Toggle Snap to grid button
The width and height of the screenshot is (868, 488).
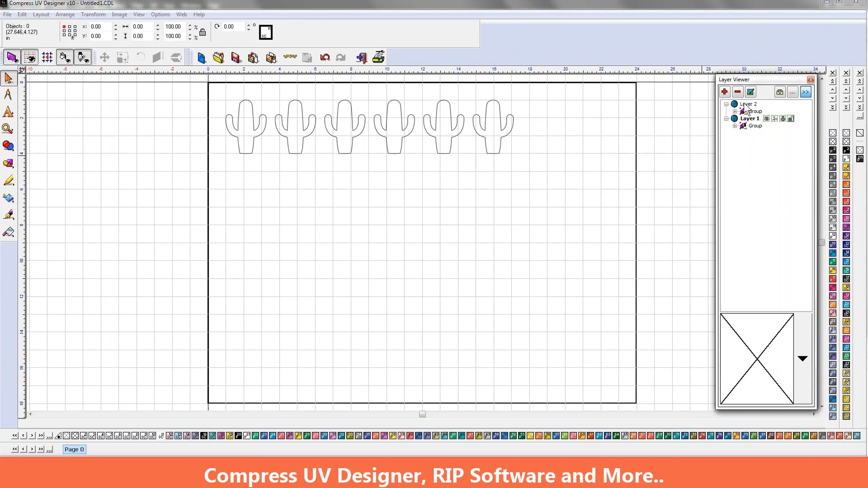click(x=47, y=57)
